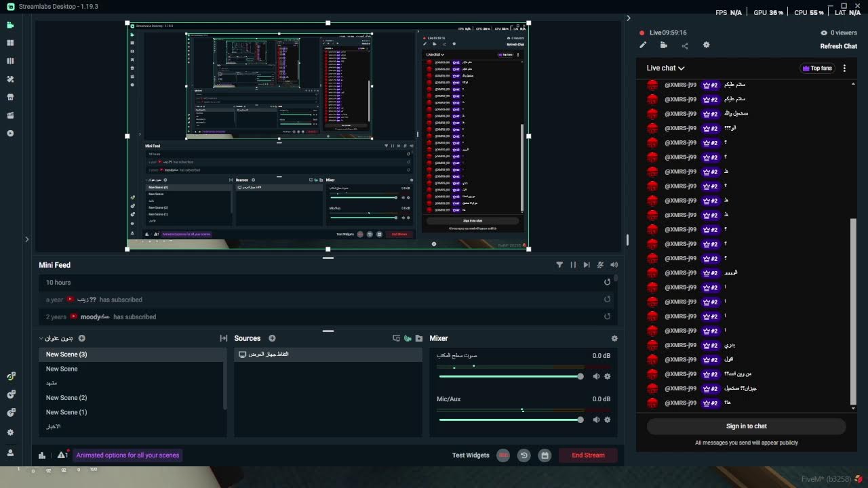Toggle the selective recording icon in Sources
This screenshot has height=488, width=868.
coord(397,338)
